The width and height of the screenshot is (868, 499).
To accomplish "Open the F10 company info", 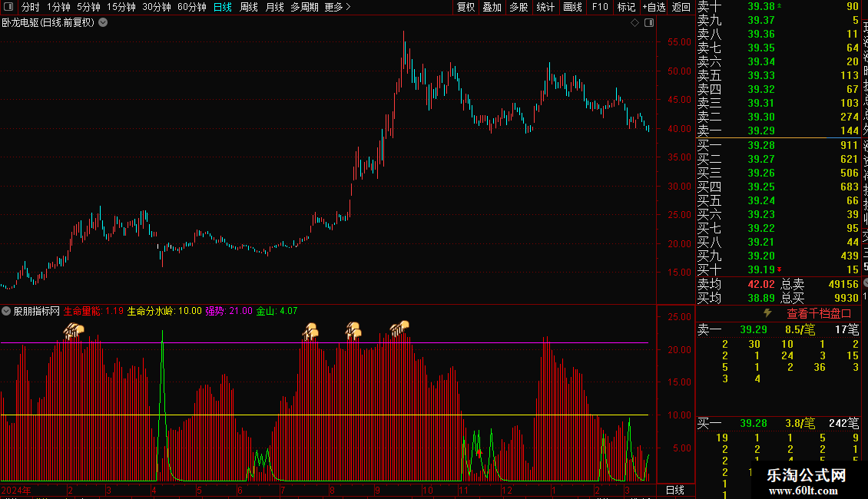I will (x=599, y=7).
